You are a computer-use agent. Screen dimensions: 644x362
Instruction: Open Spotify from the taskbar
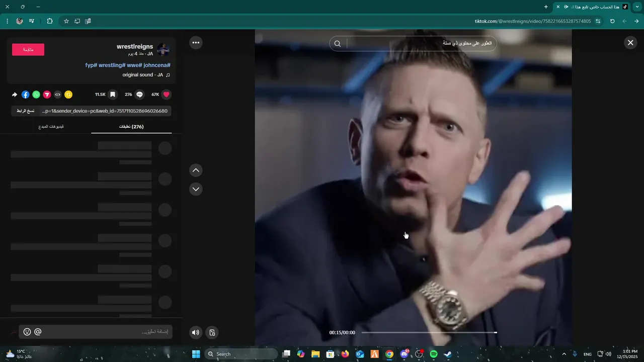tap(433, 354)
